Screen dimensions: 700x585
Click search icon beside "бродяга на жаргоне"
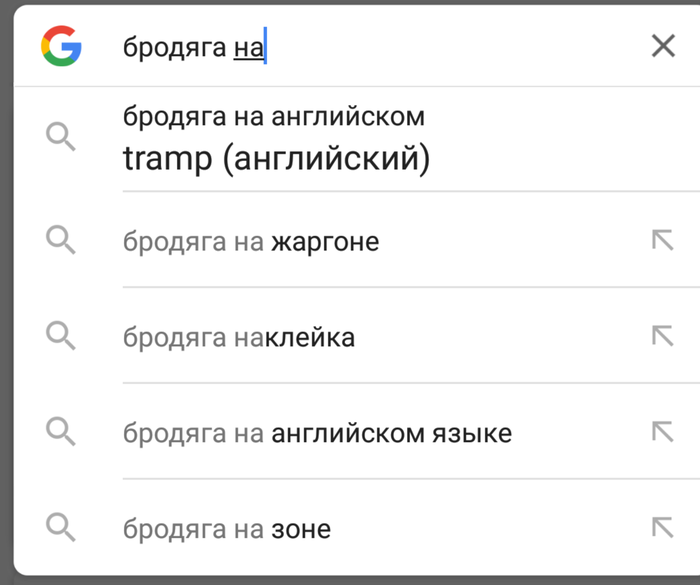(61, 241)
